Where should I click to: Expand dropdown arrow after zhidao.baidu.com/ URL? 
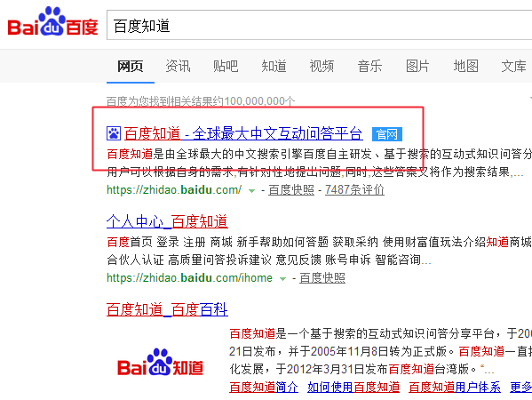click(x=251, y=190)
